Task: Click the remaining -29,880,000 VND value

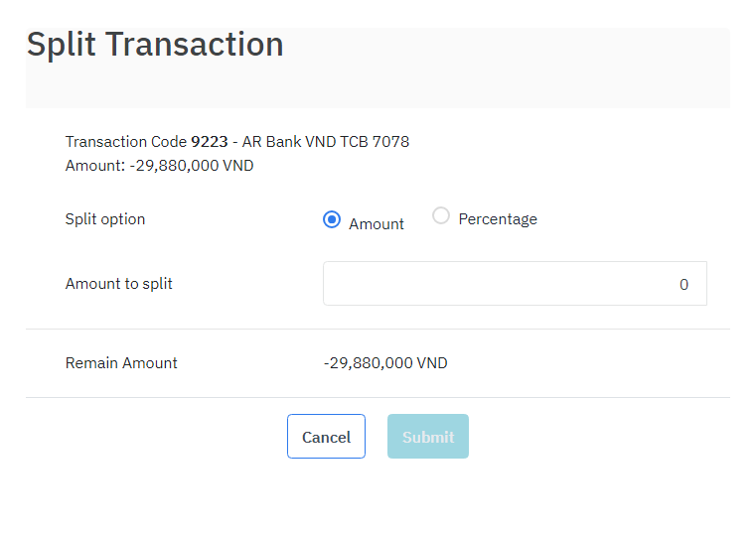Action: [x=385, y=363]
